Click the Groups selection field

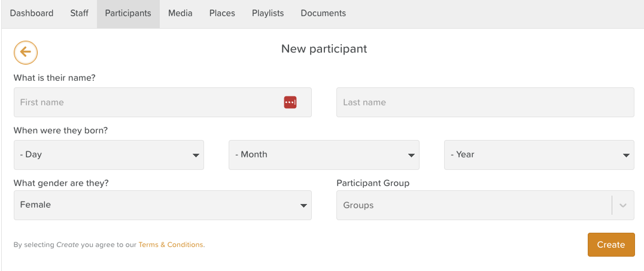tap(473, 205)
